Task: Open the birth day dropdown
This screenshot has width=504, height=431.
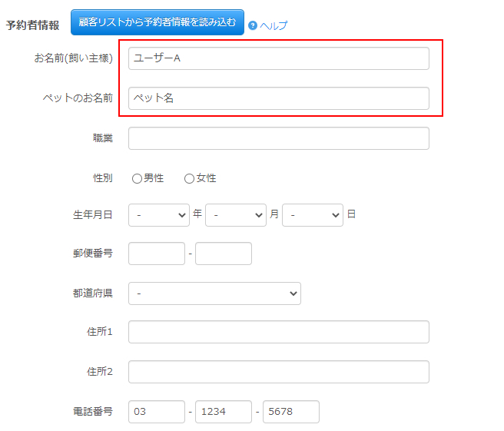Action: [313, 215]
